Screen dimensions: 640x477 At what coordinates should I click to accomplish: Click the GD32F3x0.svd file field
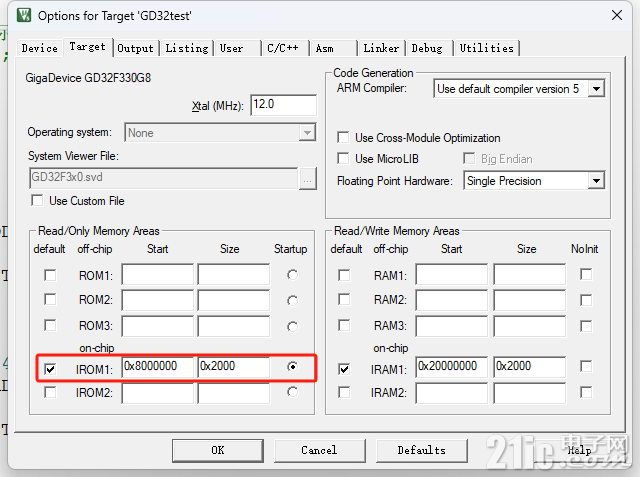164,178
